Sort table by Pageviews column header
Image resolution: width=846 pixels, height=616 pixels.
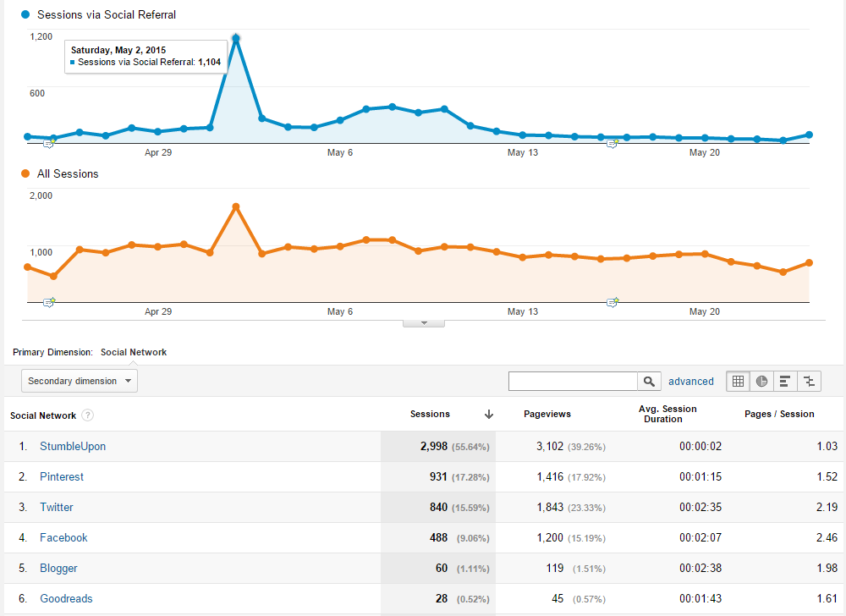pos(547,415)
